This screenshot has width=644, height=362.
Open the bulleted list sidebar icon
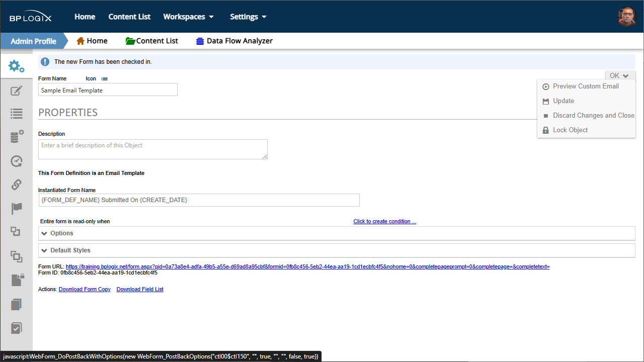(x=17, y=114)
